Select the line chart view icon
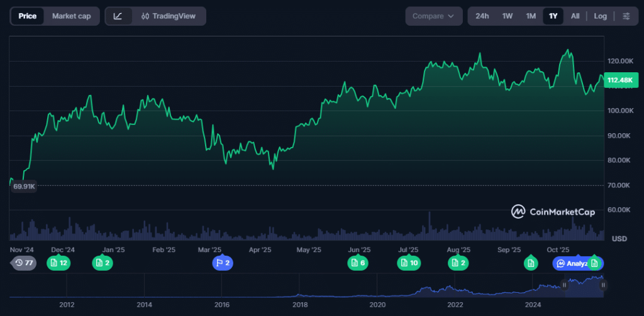This screenshot has width=644, height=316. pos(118,16)
